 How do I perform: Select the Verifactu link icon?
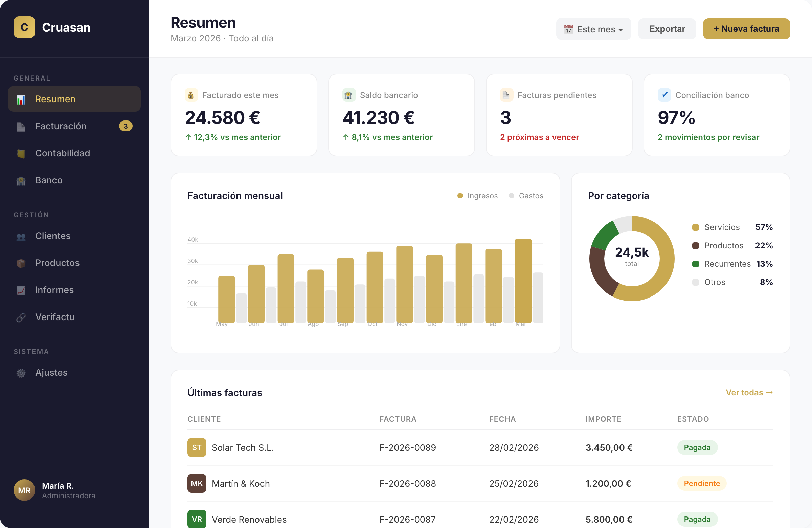(21, 317)
